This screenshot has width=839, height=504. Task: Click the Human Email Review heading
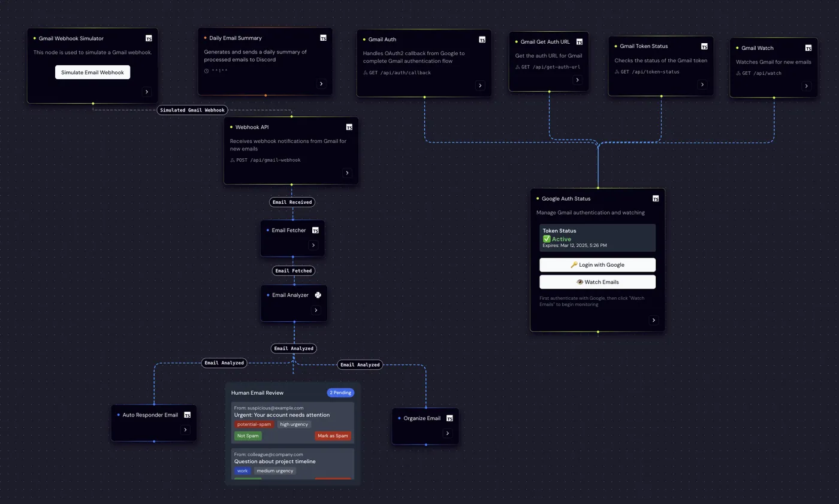pyautogui.click(x=257, y=393)
